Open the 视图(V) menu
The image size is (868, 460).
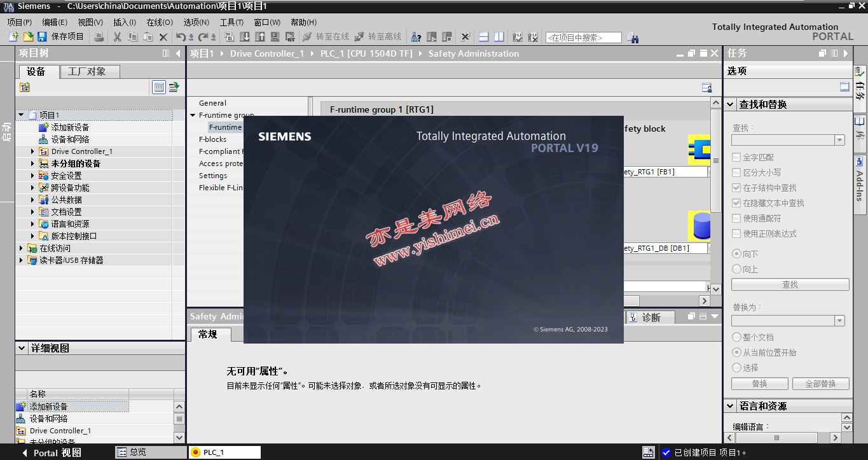click(x=90, y=22)
